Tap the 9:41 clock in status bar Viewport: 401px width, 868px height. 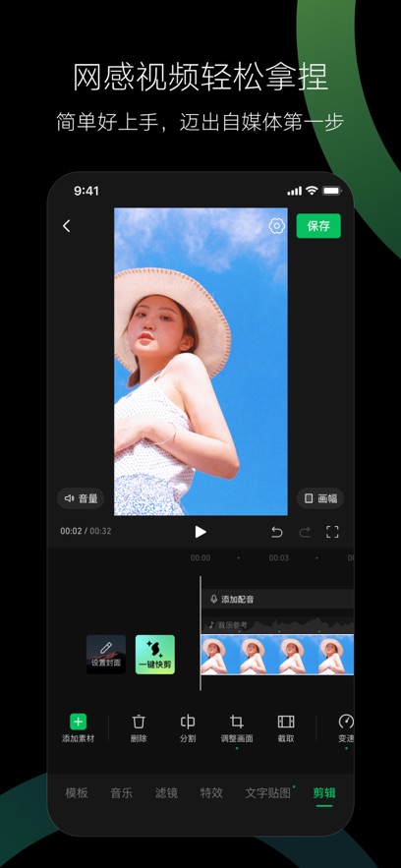[x=86, y=191]
